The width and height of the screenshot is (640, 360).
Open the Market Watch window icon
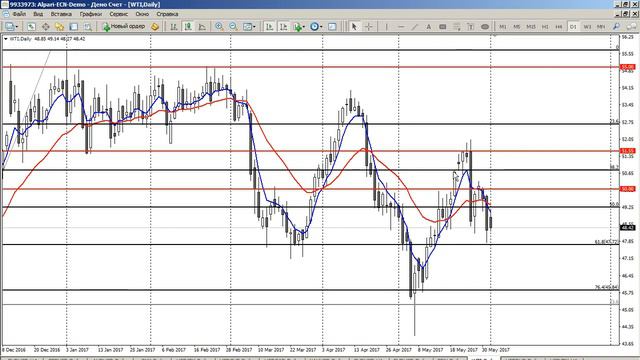point(31,27)
